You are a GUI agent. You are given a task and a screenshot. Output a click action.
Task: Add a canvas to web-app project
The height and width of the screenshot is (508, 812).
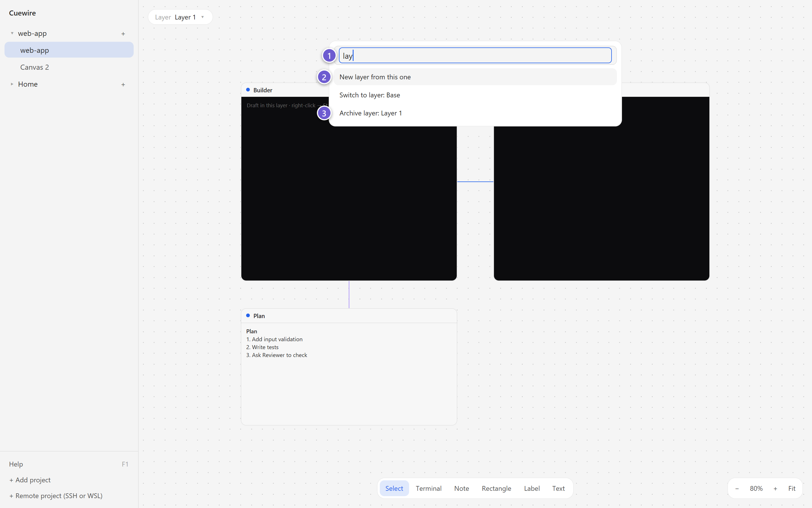(x=123, y=34)
